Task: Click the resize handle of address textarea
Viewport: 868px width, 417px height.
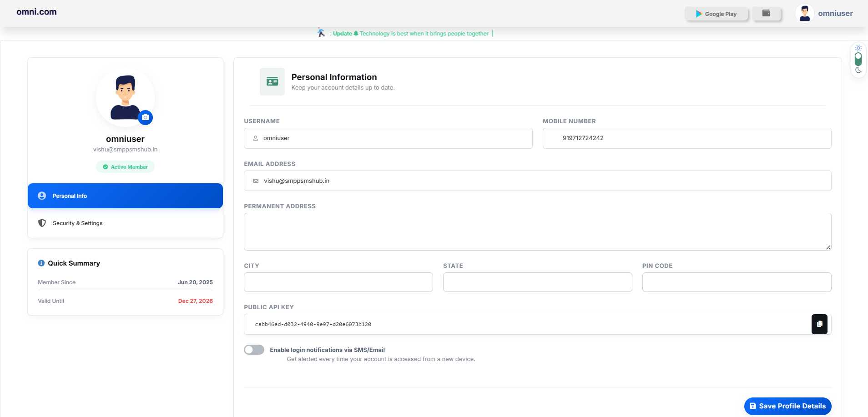Action: (x=828, y=247)
